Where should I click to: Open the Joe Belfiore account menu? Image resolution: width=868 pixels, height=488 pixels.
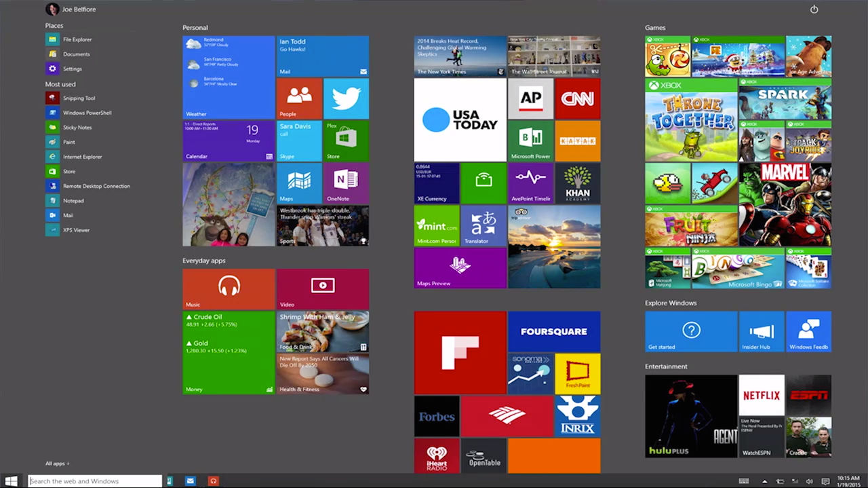pos(71,9)
